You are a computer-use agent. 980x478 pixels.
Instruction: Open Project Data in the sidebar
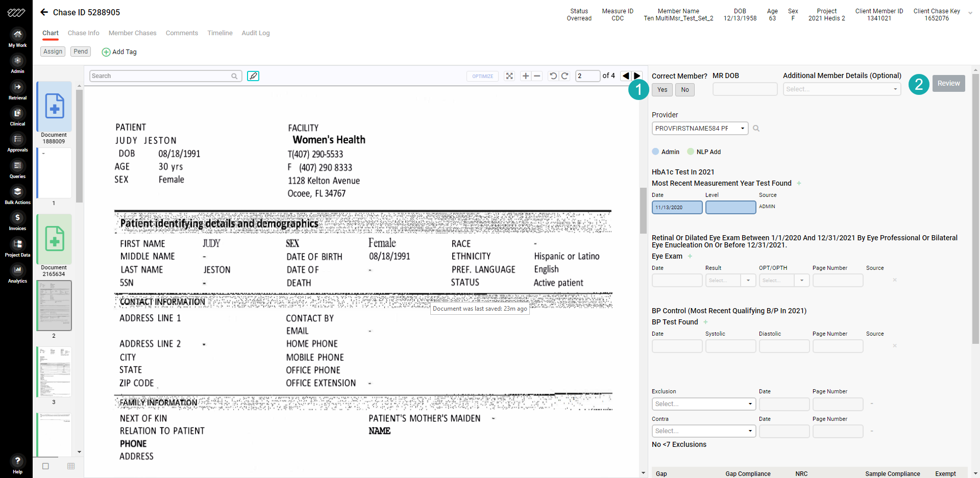(17, 247)
